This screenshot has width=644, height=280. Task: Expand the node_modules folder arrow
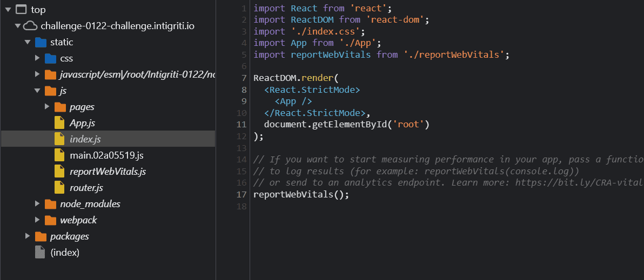37,204
